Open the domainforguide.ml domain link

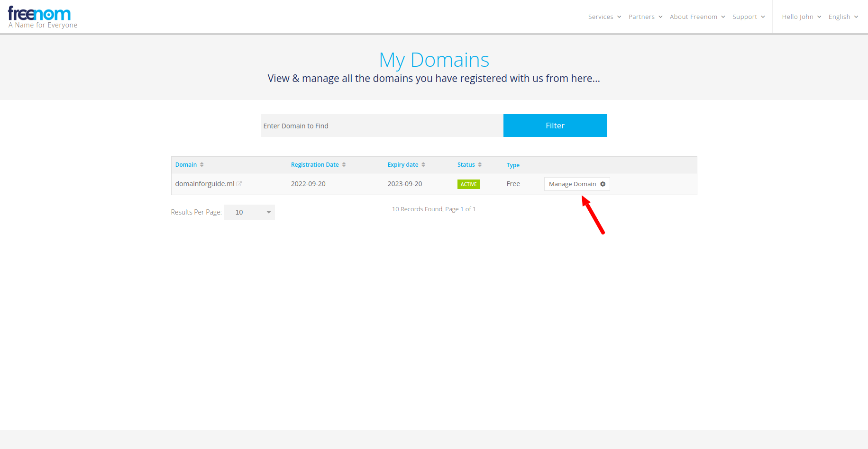(205, 184)
